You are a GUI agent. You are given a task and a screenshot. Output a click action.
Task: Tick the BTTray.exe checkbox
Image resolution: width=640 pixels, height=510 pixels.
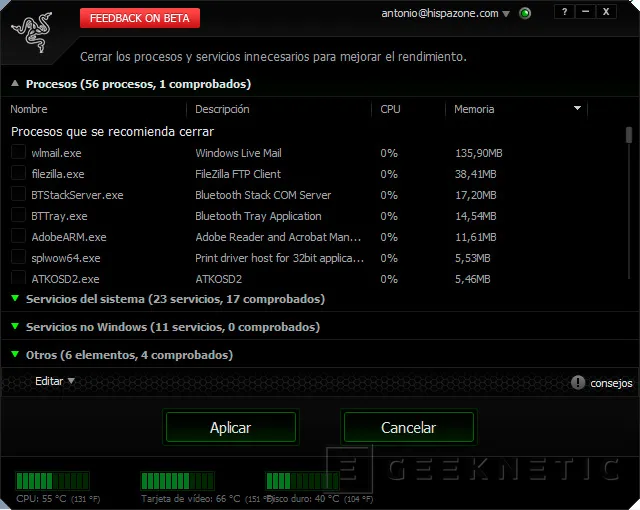pos(18,215)
